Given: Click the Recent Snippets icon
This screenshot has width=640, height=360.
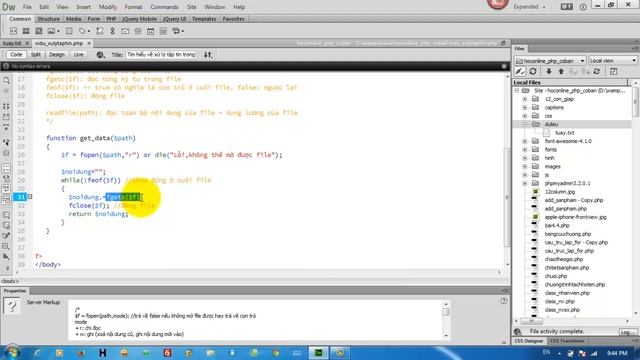Looking at the screenshot, I should pyautogui.click(x=6, y=247).
